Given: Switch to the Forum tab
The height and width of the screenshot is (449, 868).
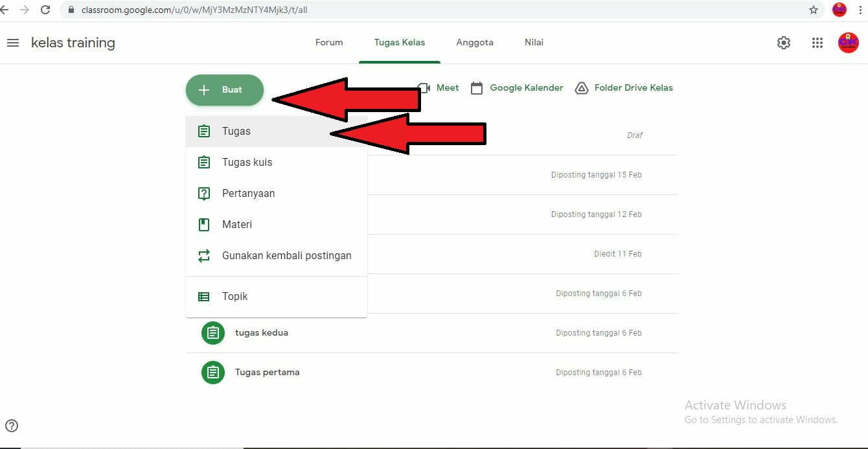Looking at the screenshot, I should point(329,43).
